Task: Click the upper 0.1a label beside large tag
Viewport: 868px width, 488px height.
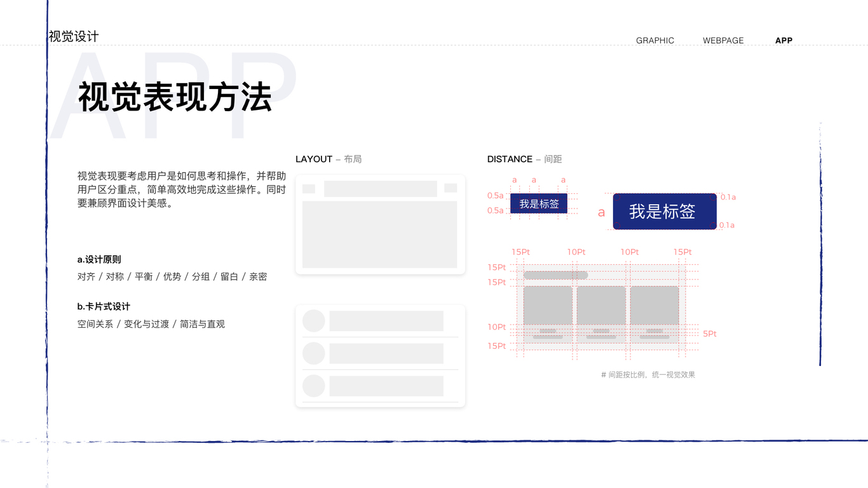Action: coord(728,198)
